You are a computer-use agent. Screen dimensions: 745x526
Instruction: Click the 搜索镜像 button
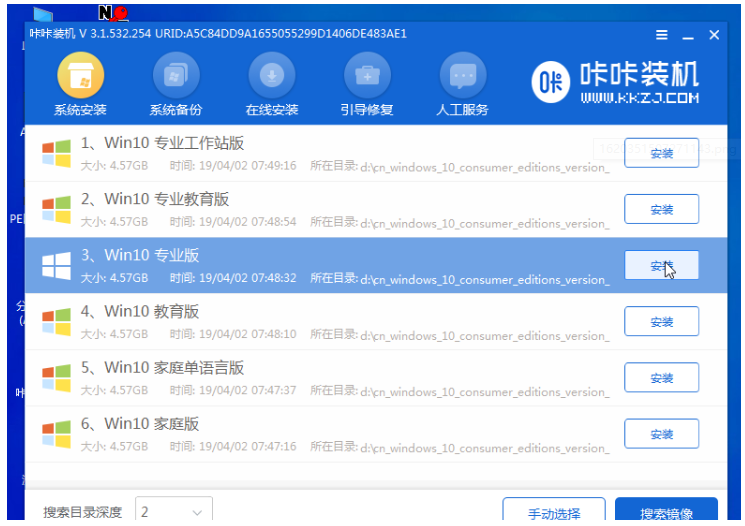[666, 512]
